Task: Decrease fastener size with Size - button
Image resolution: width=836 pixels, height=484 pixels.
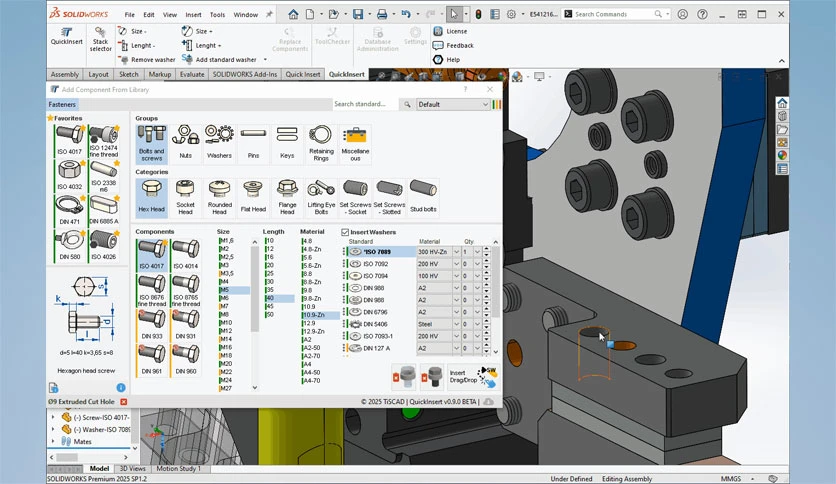Action: 132,31
